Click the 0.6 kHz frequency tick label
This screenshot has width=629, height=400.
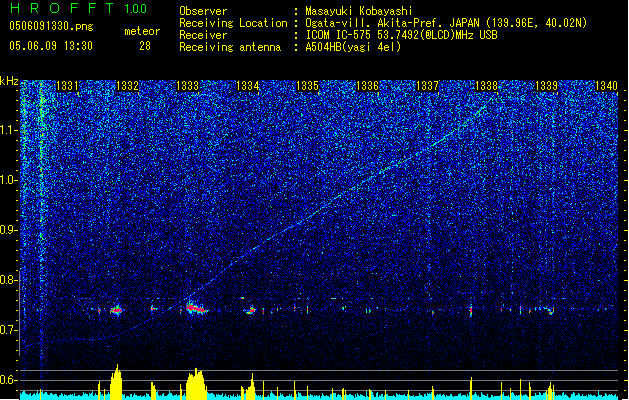tap(8, 380)
